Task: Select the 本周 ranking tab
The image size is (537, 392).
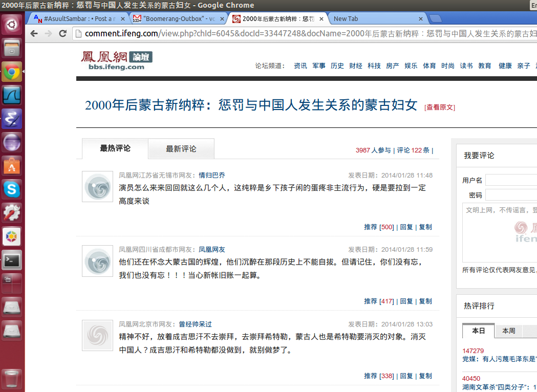Action: click(x=508, y=331)
